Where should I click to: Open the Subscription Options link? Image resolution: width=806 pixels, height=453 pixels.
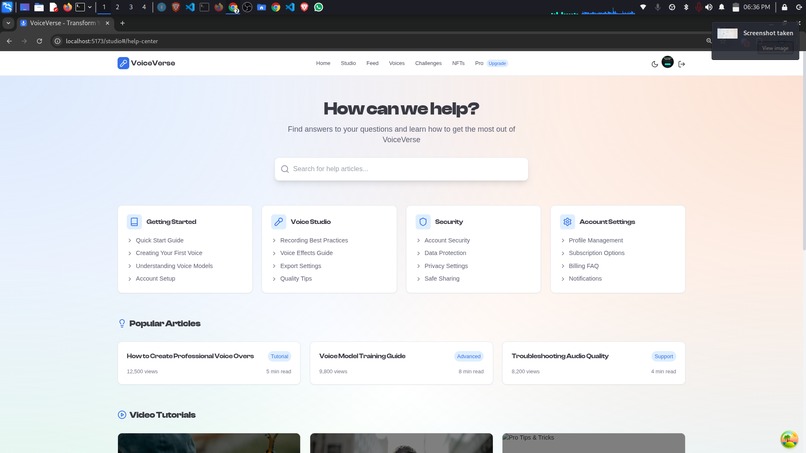(596, 253)
